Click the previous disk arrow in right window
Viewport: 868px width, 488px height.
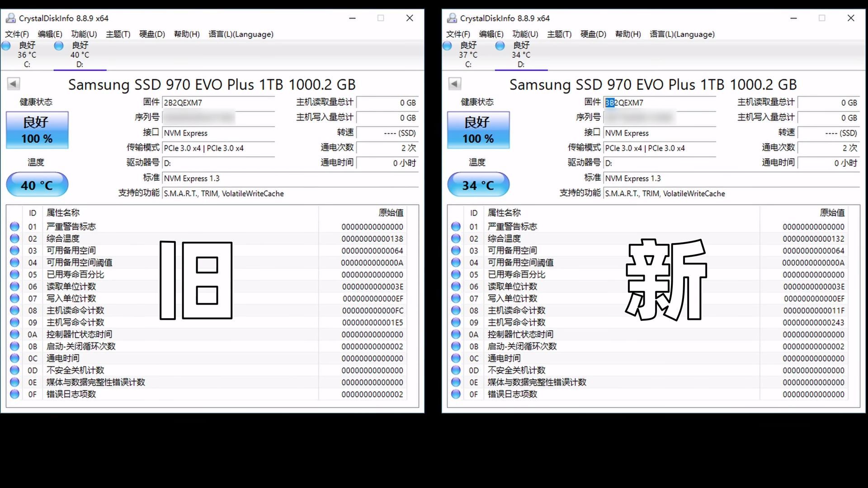click(x=454, y=84)
